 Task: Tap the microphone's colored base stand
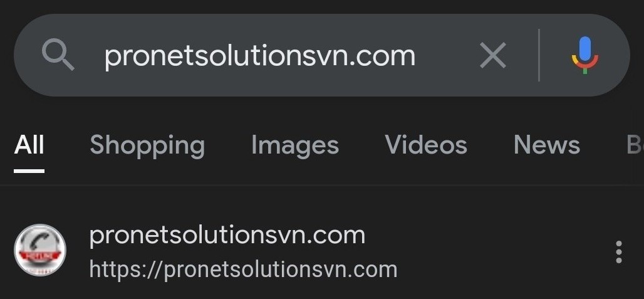point(585,66)
